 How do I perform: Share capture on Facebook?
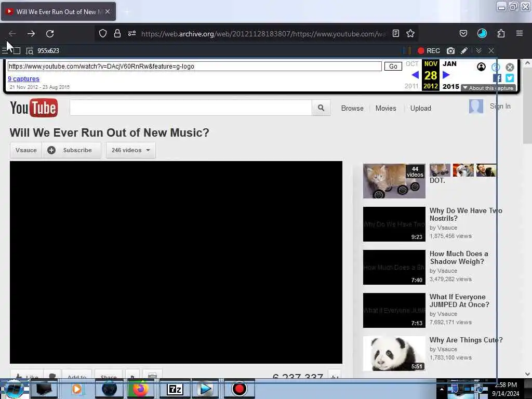click(x=497, y=78)
